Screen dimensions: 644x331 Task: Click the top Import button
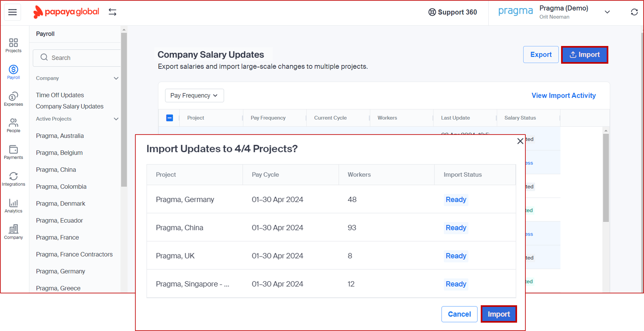[585, 55]
